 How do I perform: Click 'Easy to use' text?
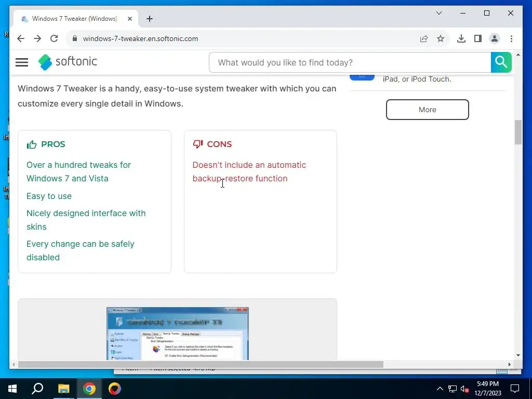[x=49, y=196]
